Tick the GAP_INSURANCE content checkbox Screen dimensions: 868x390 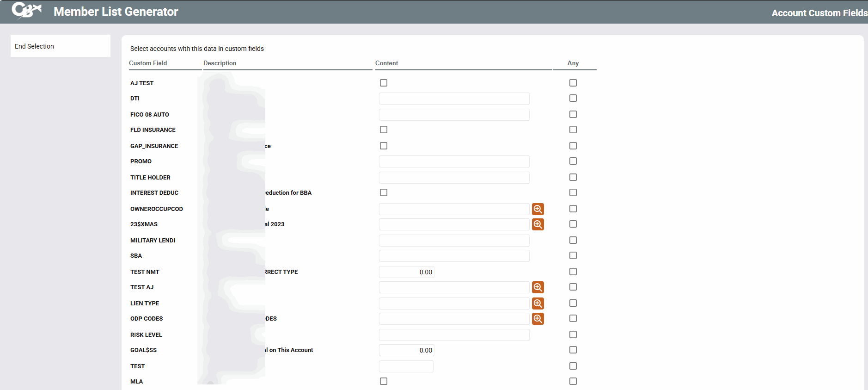click(384, 146)
